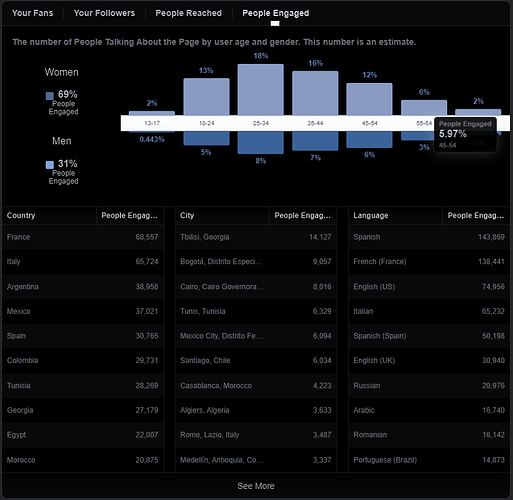513x500 pixels.
Task: Click the women 13-17 bar showing 2%
Action: [152, 113]
